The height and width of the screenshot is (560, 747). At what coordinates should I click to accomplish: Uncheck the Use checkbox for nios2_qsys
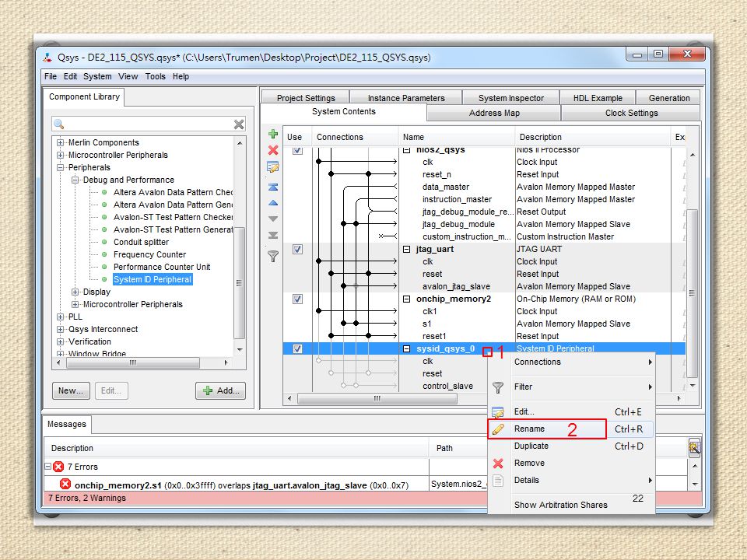tap(297, 150)
